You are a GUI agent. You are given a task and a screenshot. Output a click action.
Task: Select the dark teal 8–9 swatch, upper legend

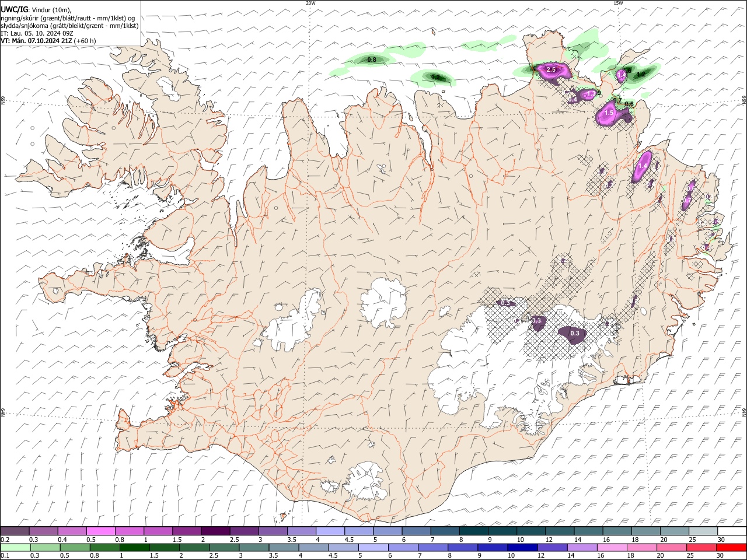coord(474,531)
